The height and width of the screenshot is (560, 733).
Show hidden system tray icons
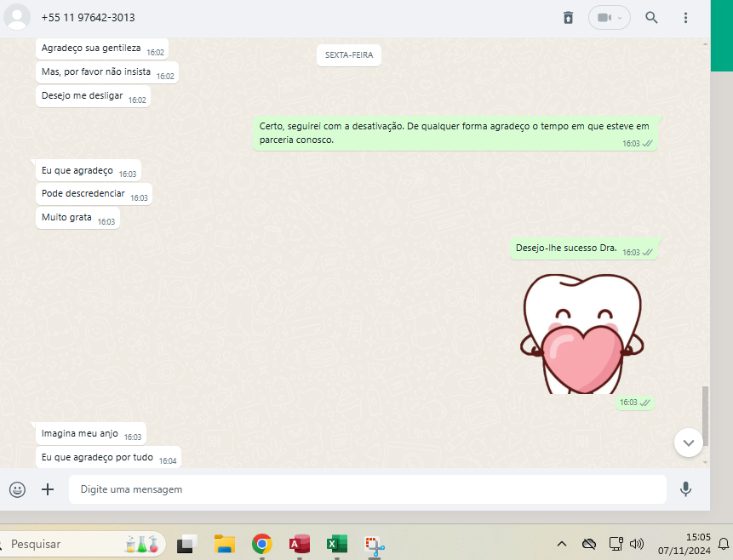[562, 544]
